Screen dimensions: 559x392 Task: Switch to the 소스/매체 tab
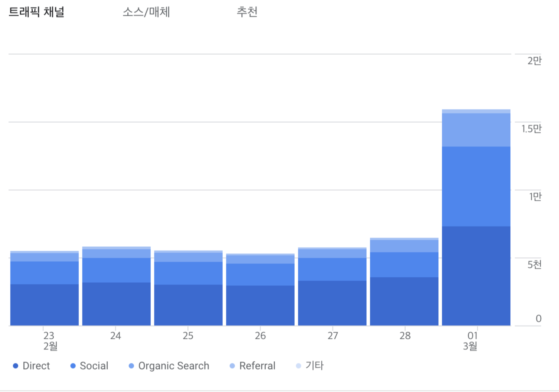[x=146, y=12]
